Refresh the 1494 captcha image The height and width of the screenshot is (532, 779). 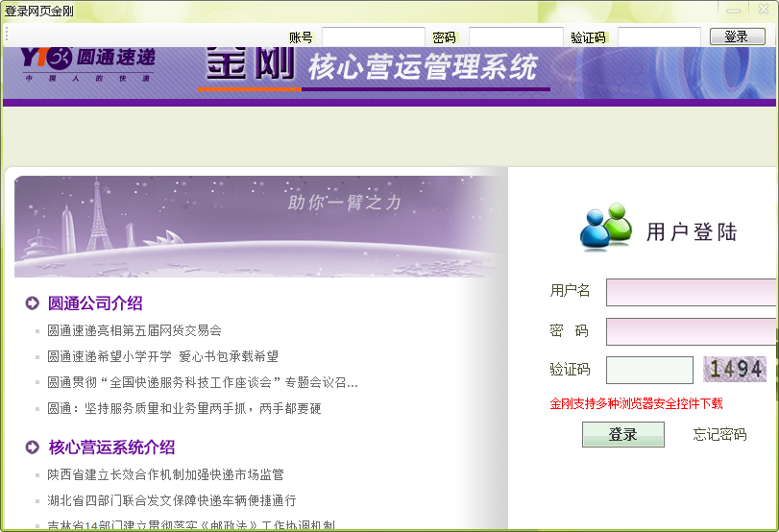click(734, 369)
